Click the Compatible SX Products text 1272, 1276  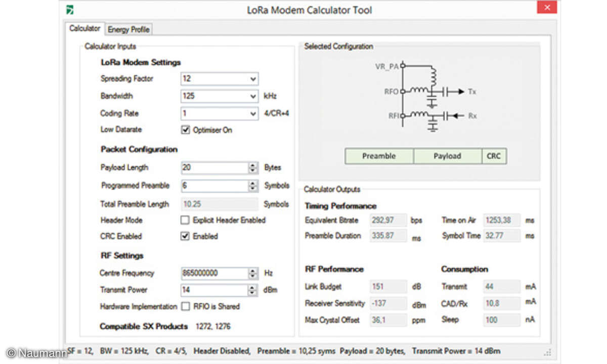tap(213, 327)
